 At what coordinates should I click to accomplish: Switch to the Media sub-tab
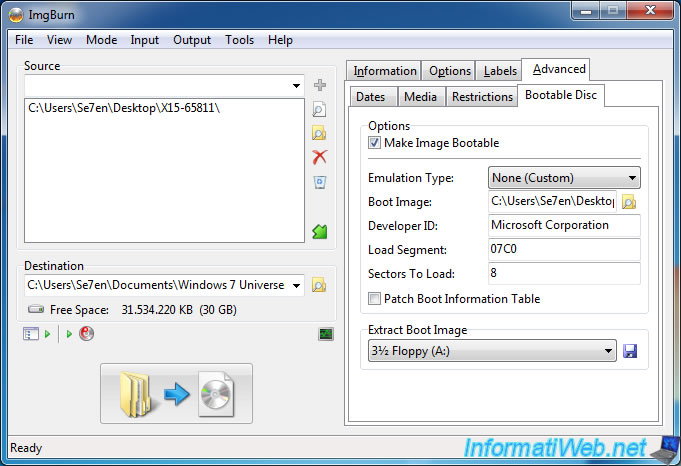tap(420, 96)
